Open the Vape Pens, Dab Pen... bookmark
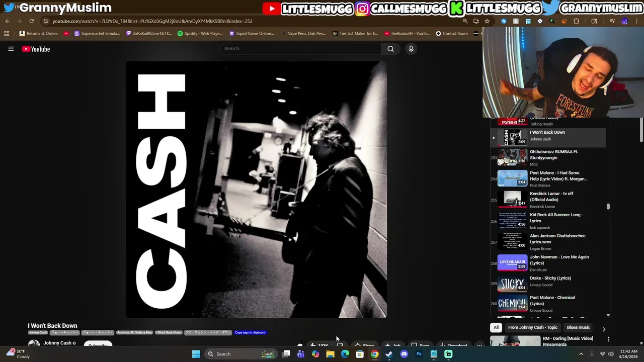Image resolution: width=644 pixels, height=362 pixels. pos(303,33)
